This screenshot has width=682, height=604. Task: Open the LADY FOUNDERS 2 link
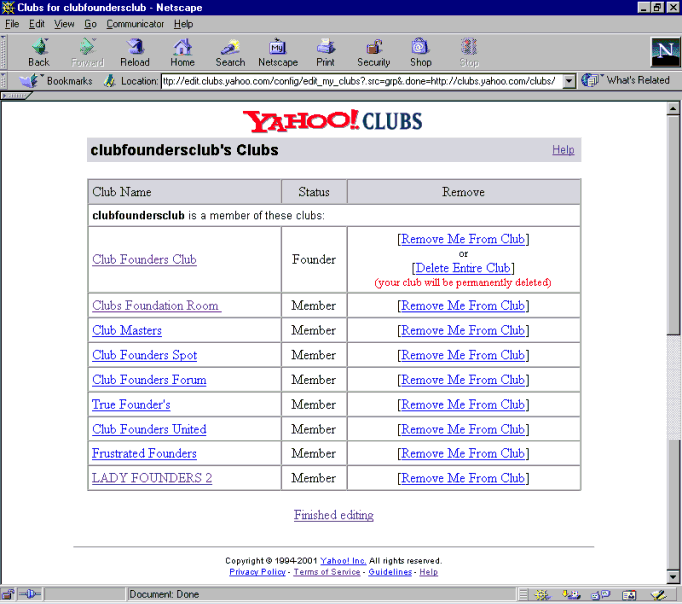152,478
